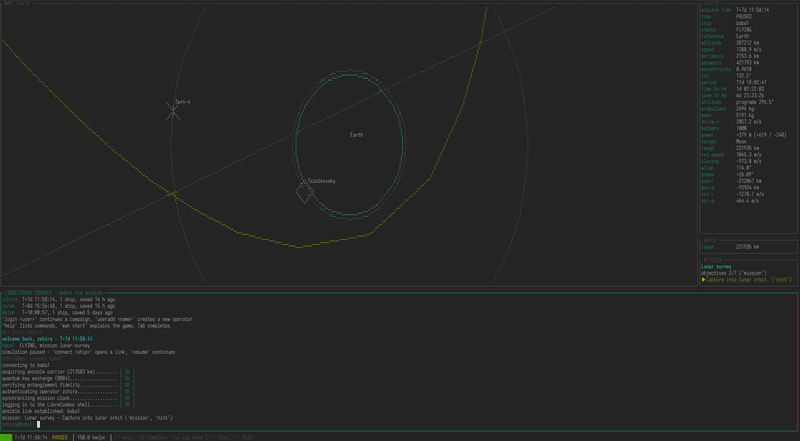Click the Earth center dot on the map

(349, 146)
